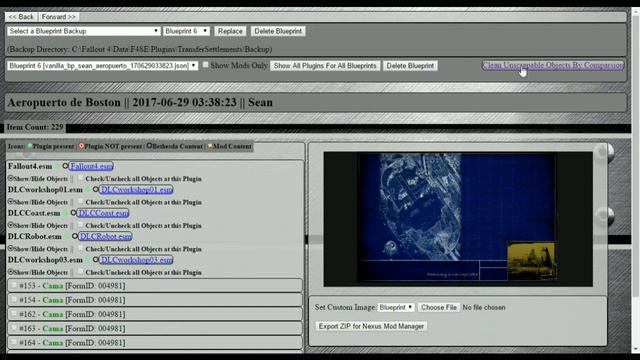Viewport: 640px width, 360px height.
Task: Click the green plugin-present icon beside DLCRobot.esm
Action: pyautogui.click(x=67, y=236)
